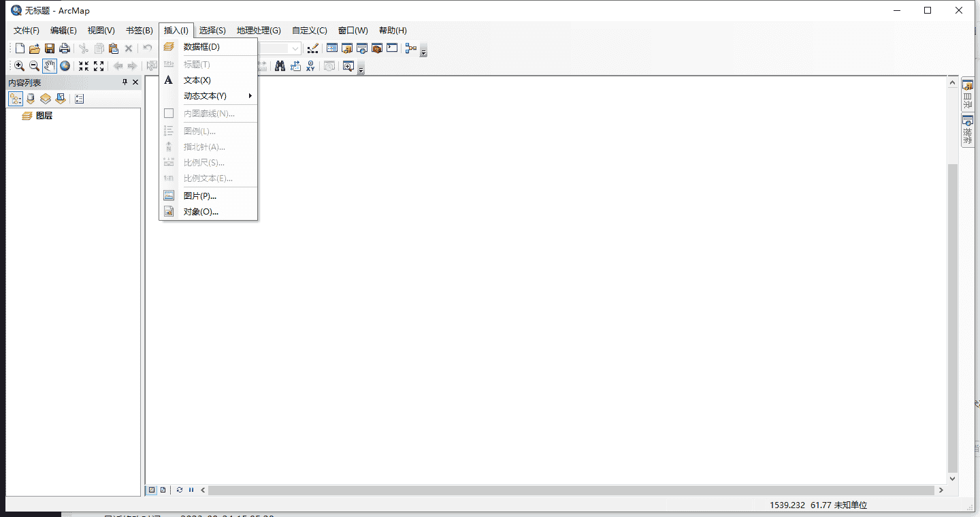Click the Refresh view button at bottom
This screenshot has width=980, height=517.
[180, 490]
